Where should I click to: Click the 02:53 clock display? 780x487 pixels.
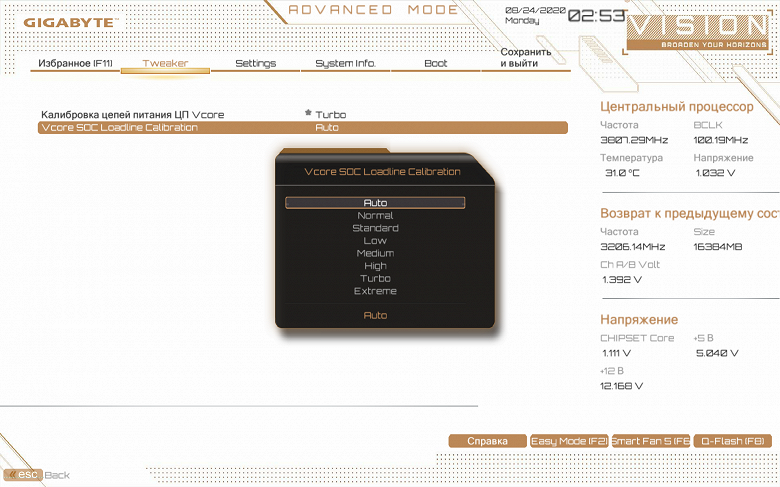(596, 16)
